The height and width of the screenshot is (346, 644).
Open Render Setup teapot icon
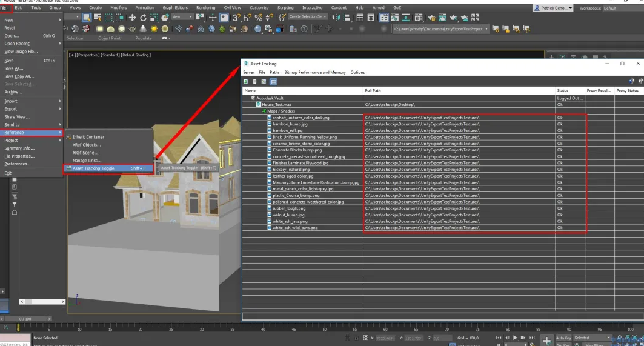coord(432,17)
